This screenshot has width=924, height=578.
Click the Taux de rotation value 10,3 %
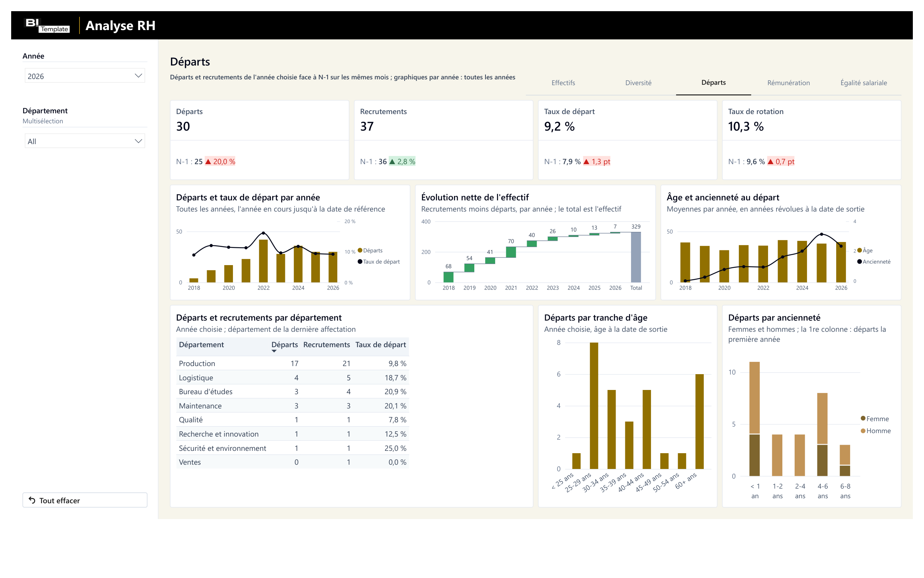[746, 126]
